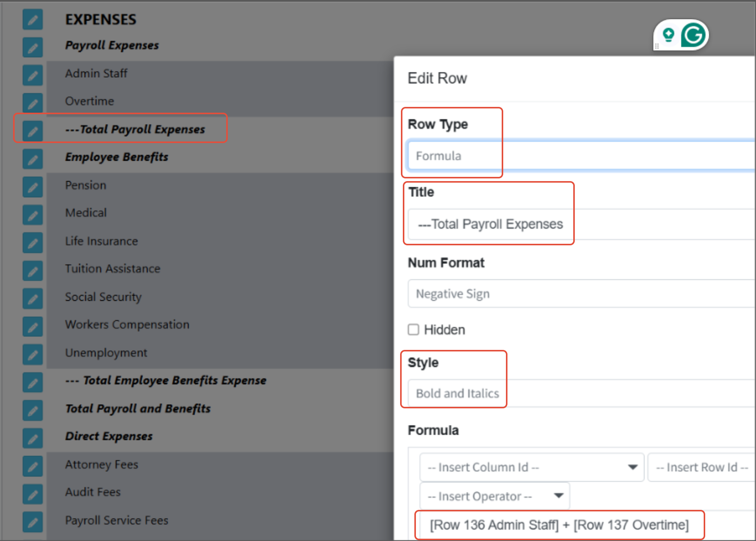
Task: Open editor for Total Payroll Expenses row
Action: click(x=32, y=131)
